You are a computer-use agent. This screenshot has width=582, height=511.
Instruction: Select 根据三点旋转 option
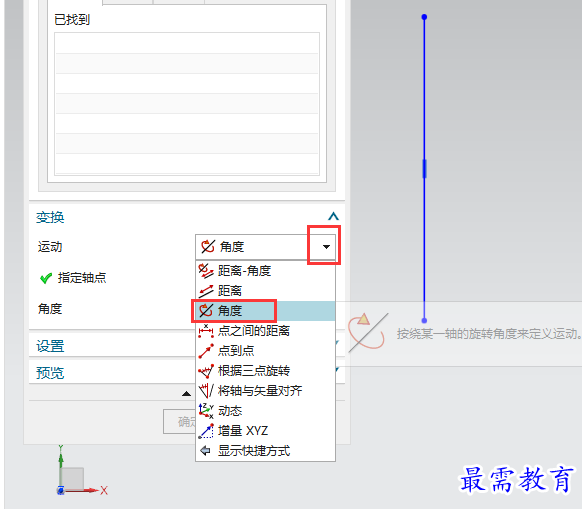[265, 371]
